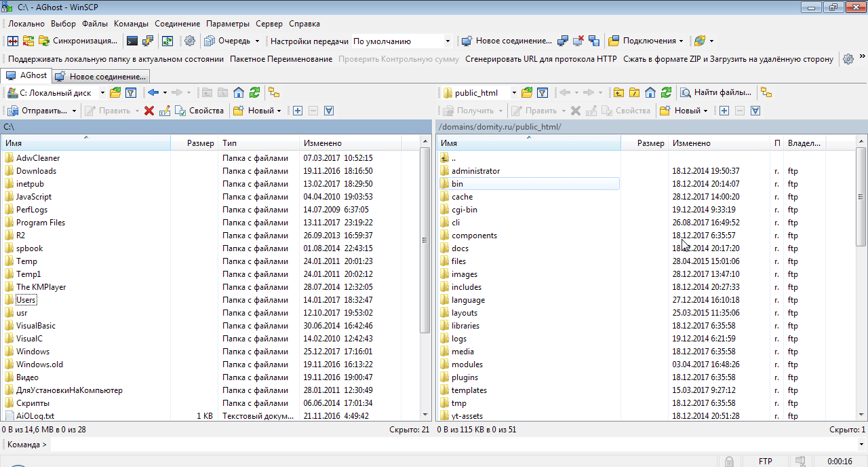
Task: Select the remote components folder
Action: [474, 236]
